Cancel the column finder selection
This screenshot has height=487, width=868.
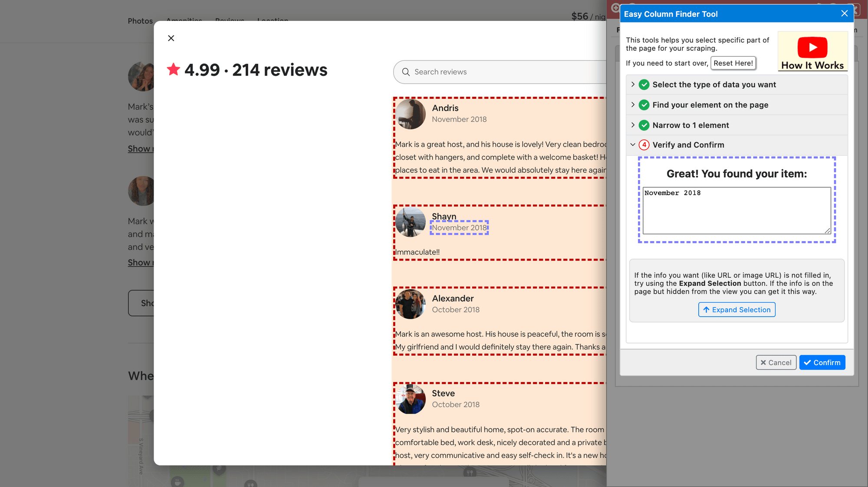click(776, 363)
